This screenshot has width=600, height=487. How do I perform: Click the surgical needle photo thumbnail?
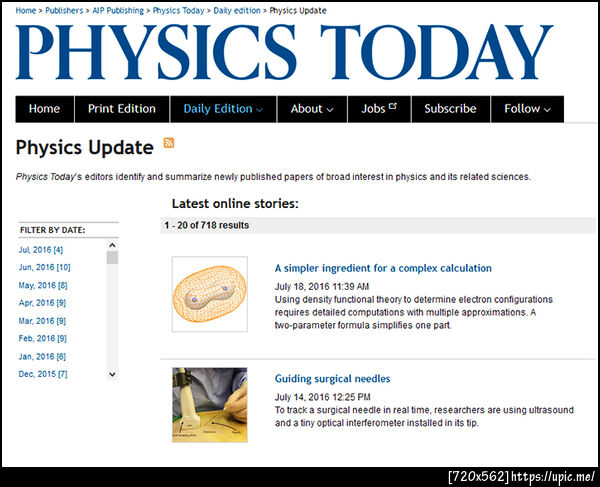(210, 405)
